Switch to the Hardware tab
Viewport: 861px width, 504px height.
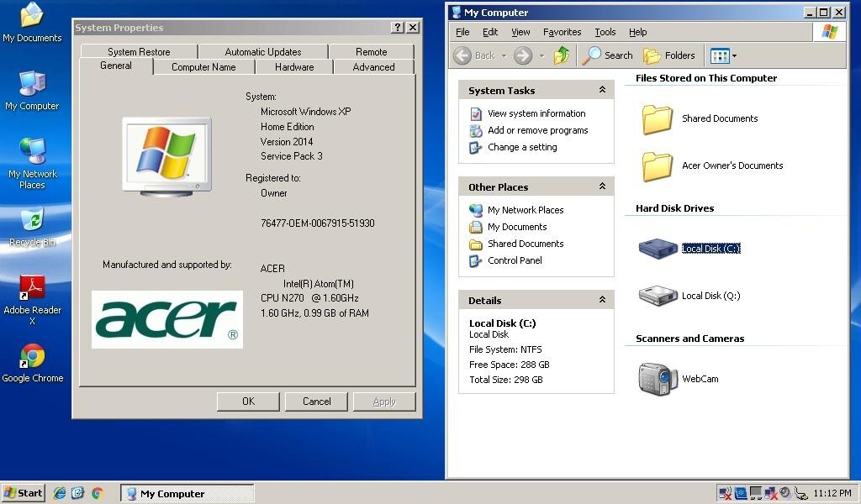[x=294, y=67]
